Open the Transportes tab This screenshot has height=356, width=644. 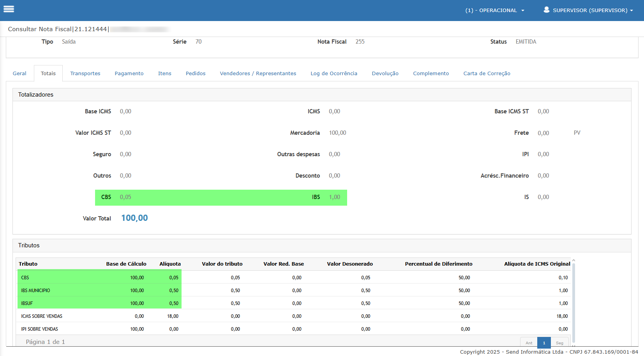coord(85,74)
